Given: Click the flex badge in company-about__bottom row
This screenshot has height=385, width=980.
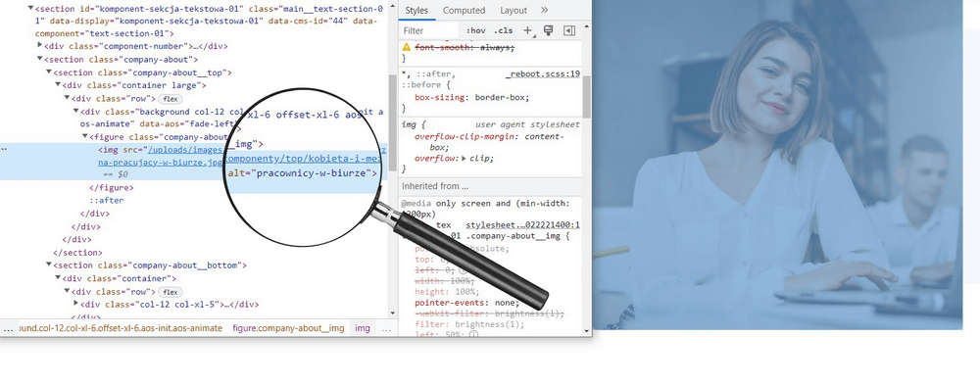Looking at the screenshot, I should click(x=170, y=292).
